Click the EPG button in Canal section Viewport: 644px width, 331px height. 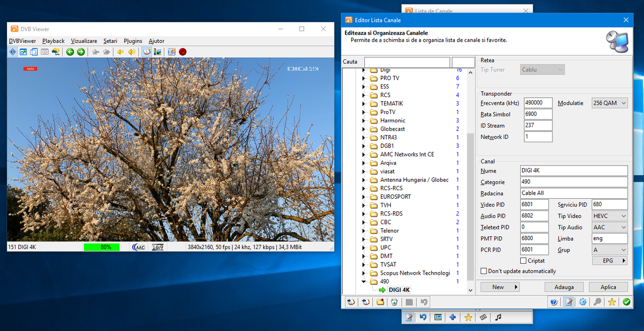pyautogui.click(x=610, y=261)
